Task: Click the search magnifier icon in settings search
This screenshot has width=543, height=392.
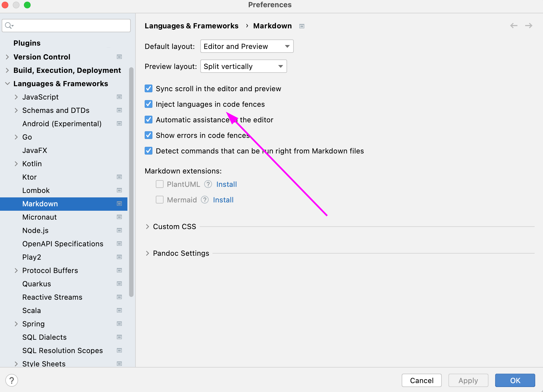Action: (9, 26)
